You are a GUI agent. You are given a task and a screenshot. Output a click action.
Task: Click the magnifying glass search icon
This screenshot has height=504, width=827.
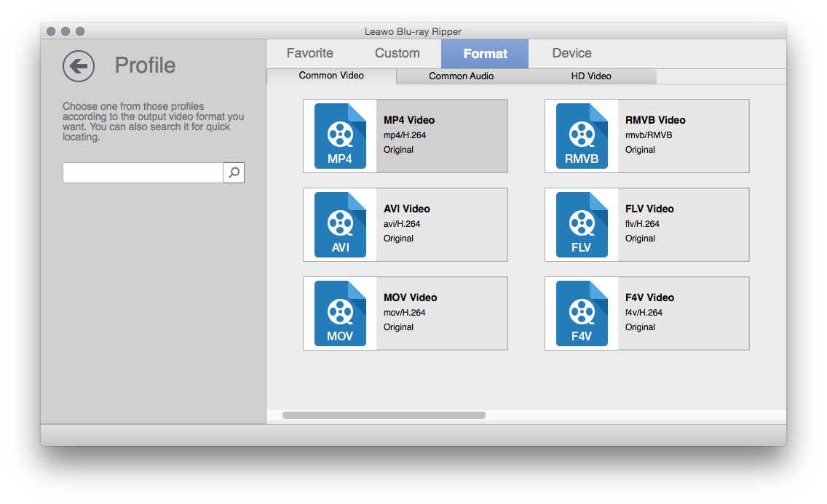pos(234,172)
